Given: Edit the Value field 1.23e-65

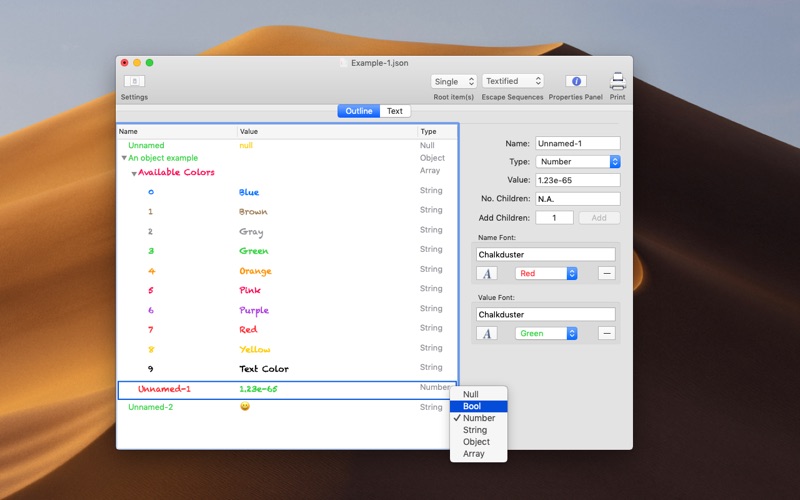Looking at the screenshot, I should [578, 180].
